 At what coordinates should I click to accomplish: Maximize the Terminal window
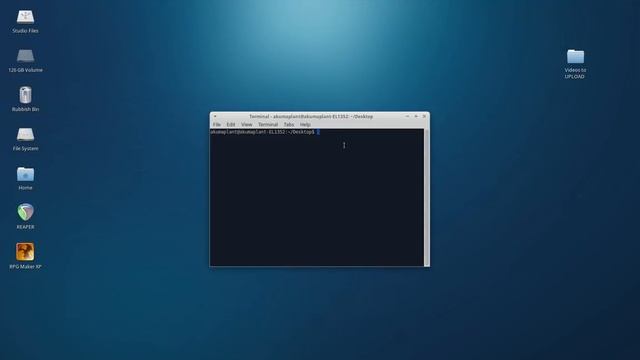[x=416, y=116]
